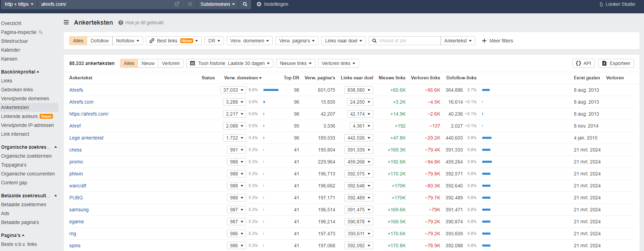Open Verw. domeinen filter dropdown
The width and height of the screenshot is (644, 251).
(x=249, y=41)
